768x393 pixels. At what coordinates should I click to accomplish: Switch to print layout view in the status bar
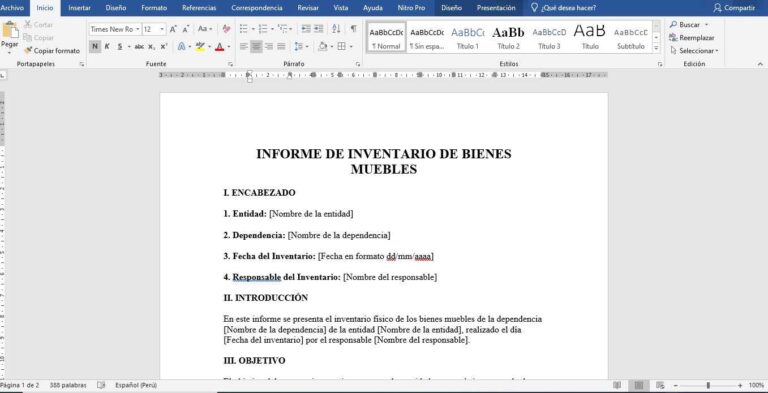pyautogui.click(x=639, y=386)
